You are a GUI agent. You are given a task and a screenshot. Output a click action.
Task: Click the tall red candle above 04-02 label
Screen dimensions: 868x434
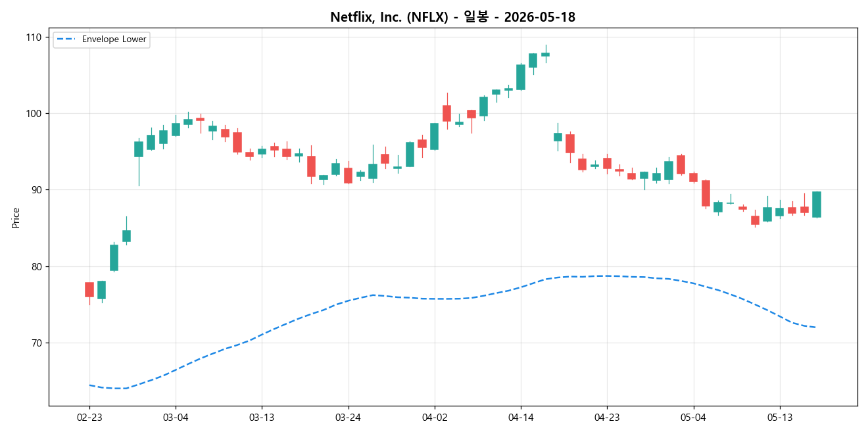coord(446,113)
